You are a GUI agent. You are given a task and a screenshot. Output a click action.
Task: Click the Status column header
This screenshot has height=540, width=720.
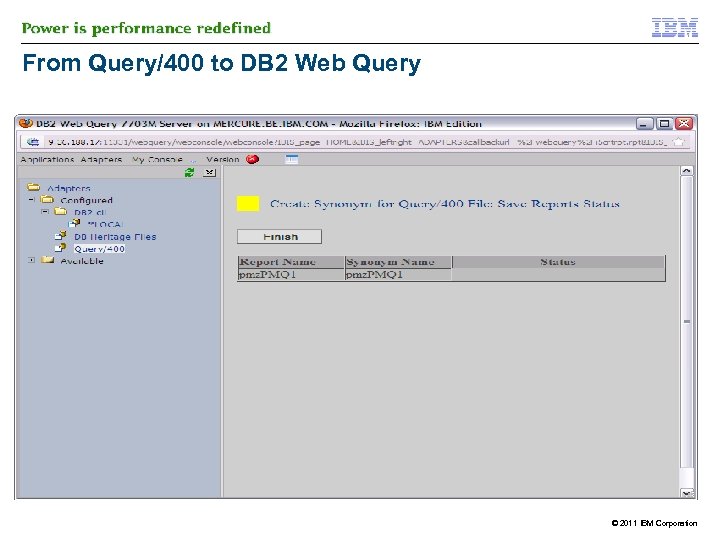[558, 262]
